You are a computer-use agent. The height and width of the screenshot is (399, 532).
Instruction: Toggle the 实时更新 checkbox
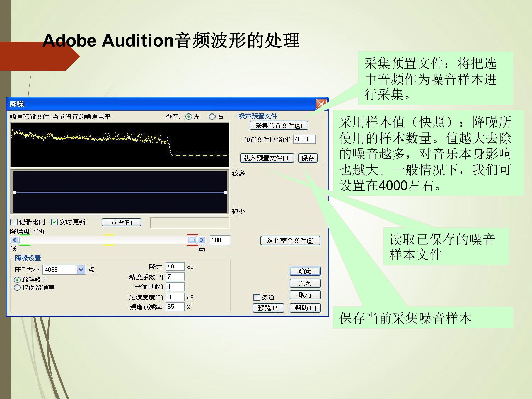(54, 222)
